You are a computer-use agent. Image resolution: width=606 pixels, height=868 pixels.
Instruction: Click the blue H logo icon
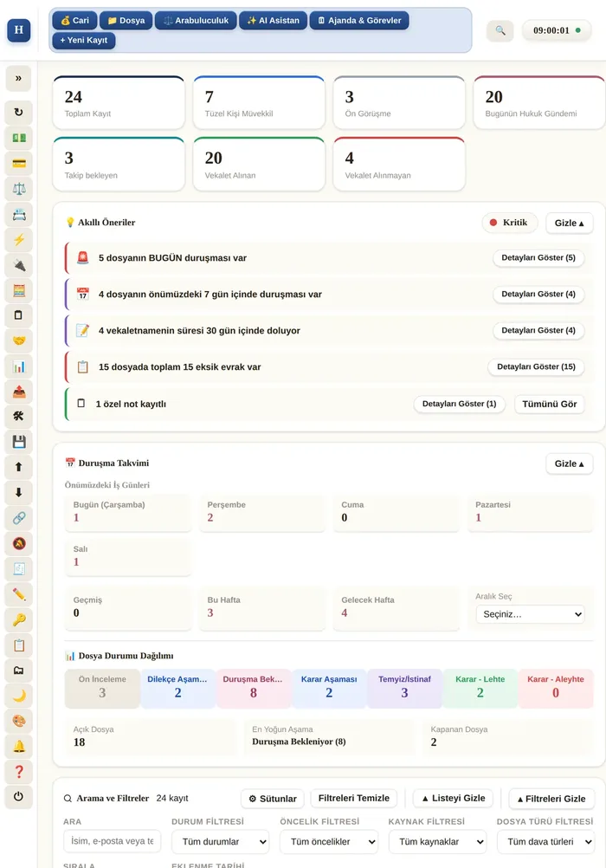pos(19,30)
